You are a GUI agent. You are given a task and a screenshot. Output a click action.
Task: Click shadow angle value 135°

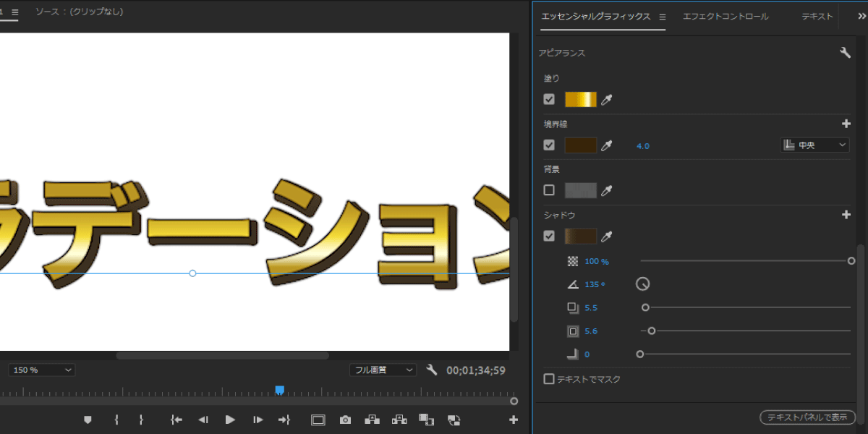595,284
